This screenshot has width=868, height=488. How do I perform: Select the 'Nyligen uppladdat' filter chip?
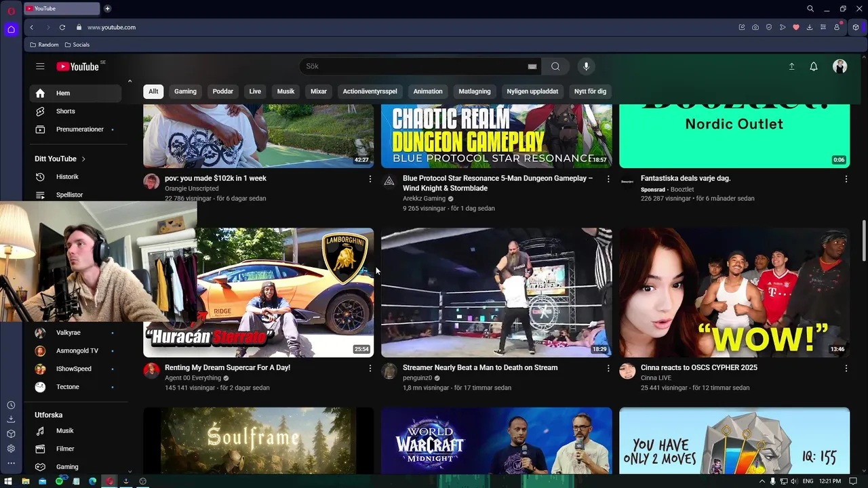532,91
